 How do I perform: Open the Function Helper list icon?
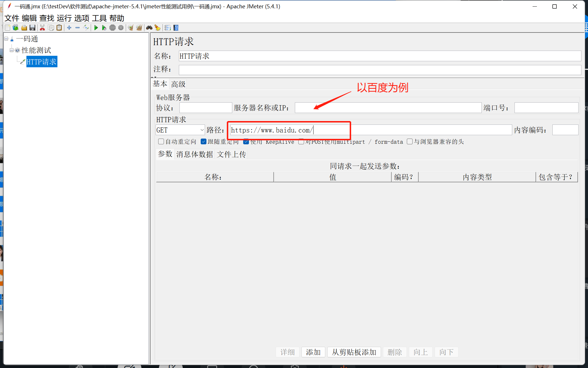point(167,28)
